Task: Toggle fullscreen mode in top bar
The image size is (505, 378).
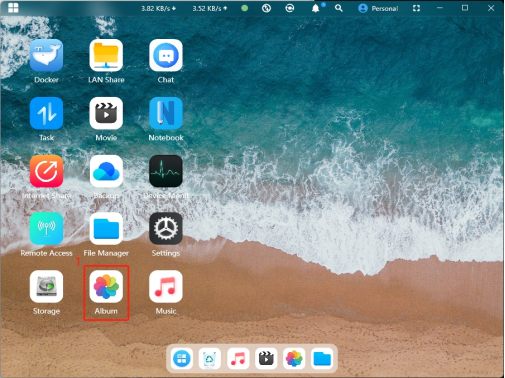Action: [x=416, y=8]
